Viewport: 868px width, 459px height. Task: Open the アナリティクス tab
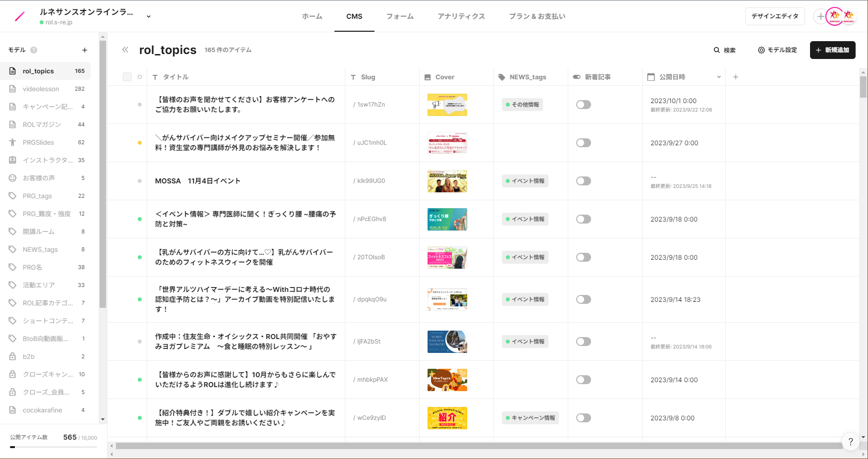(x=461, y=16)
